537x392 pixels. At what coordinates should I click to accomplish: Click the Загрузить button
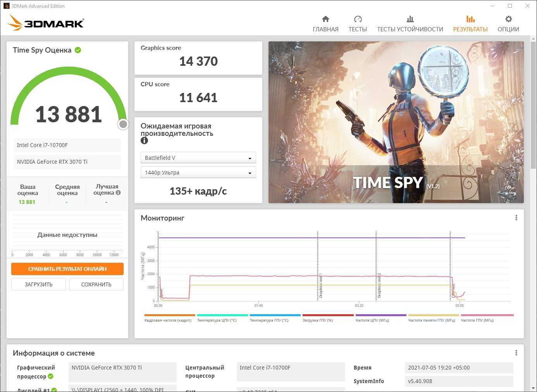tap(38, 284)
